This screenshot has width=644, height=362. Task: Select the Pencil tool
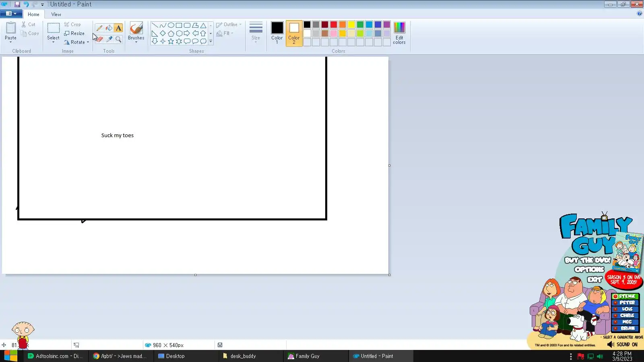(x=99, y=28)
